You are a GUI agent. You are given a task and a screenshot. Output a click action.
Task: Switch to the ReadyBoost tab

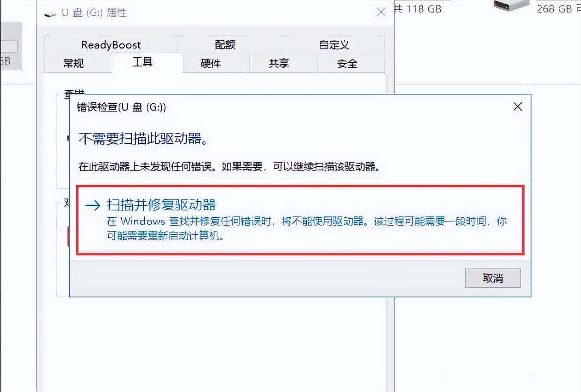[x=111, y=45]
